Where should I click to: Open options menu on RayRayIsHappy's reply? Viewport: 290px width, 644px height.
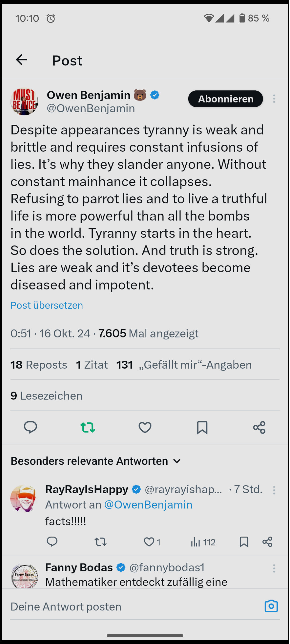[x=274, y=490]
